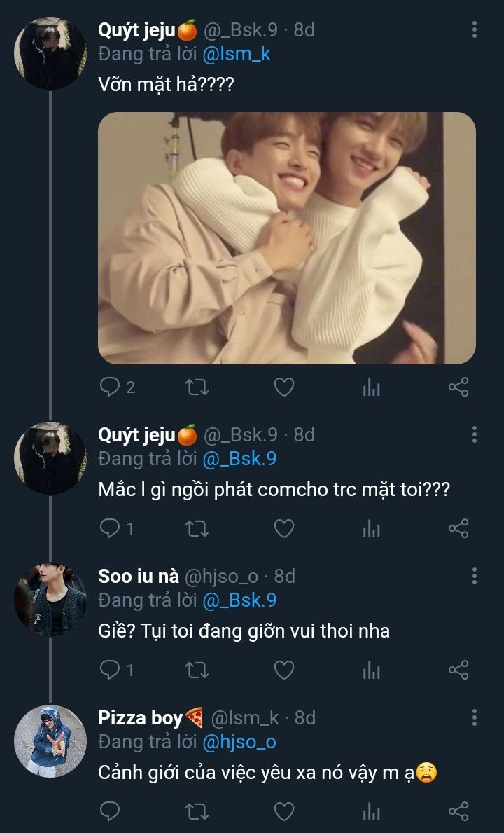Like Pizza boy's tweet

click(x=283, y=812)
